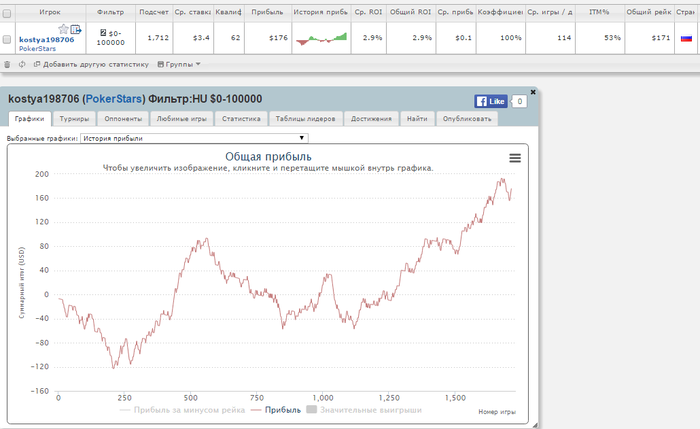Viewport: 700px width, 429px height.
Task: Open the 'Найти' tab
Action: tap(417, 119)
